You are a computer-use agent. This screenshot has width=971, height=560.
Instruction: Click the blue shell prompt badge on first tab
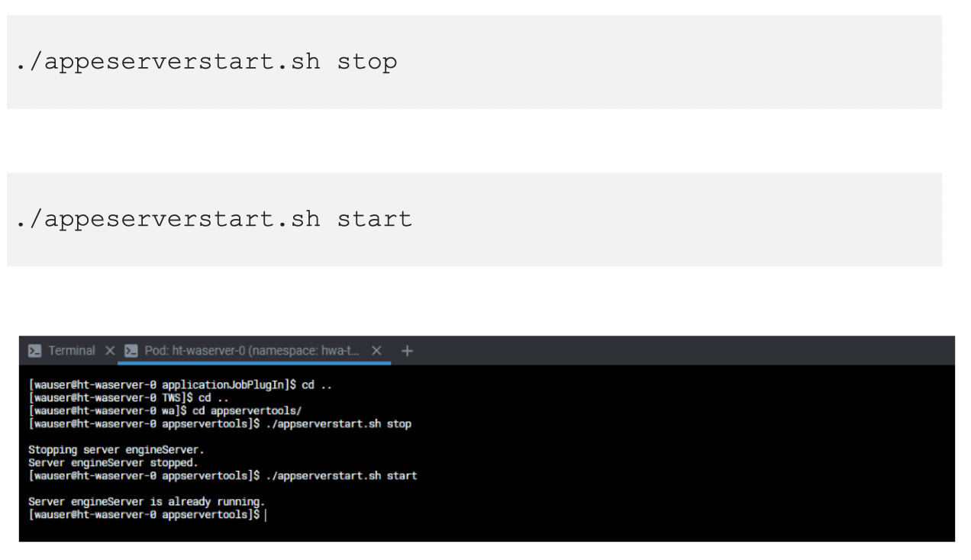pos(34,350)
